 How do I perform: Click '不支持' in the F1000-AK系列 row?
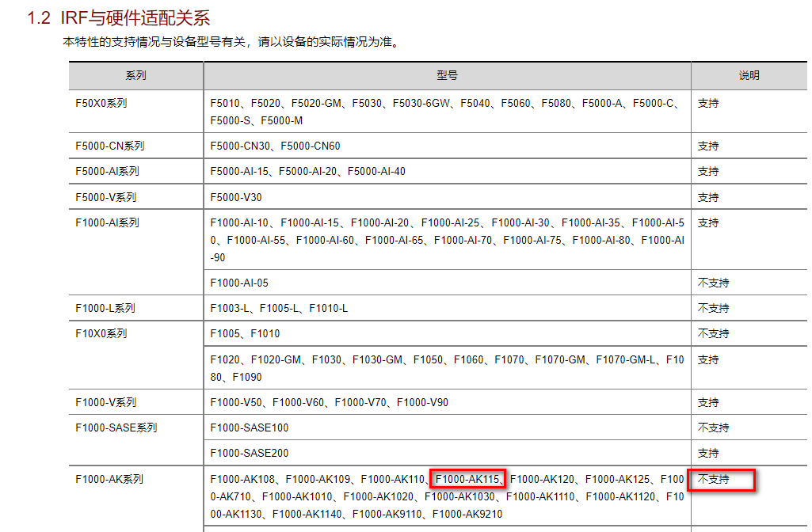point(713,479)
